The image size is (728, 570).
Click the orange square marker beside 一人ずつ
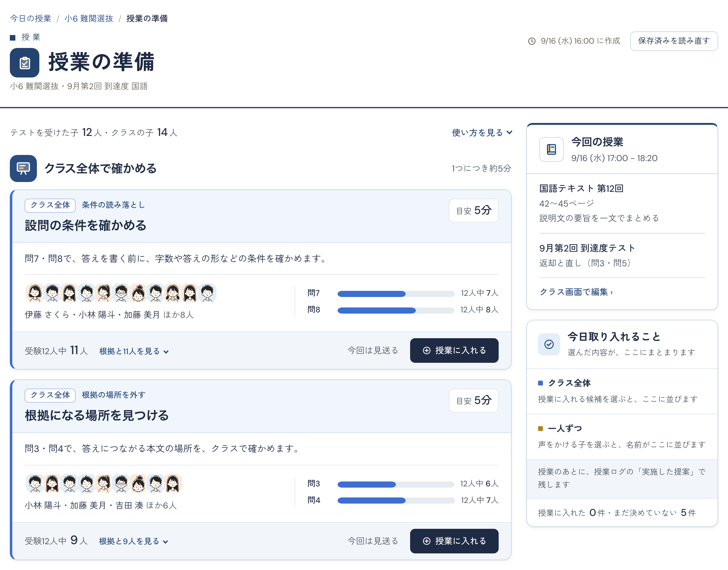[x=540, y=429]
